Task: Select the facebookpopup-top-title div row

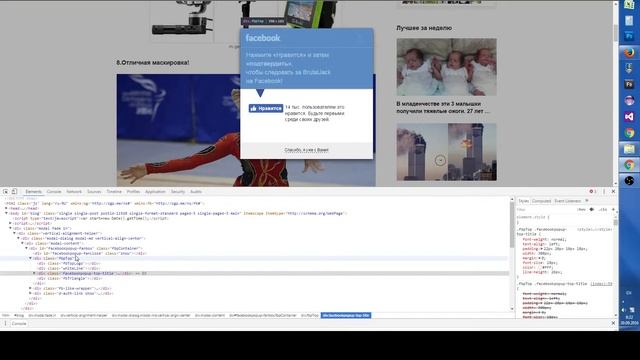Action: [x=254, y=273]
